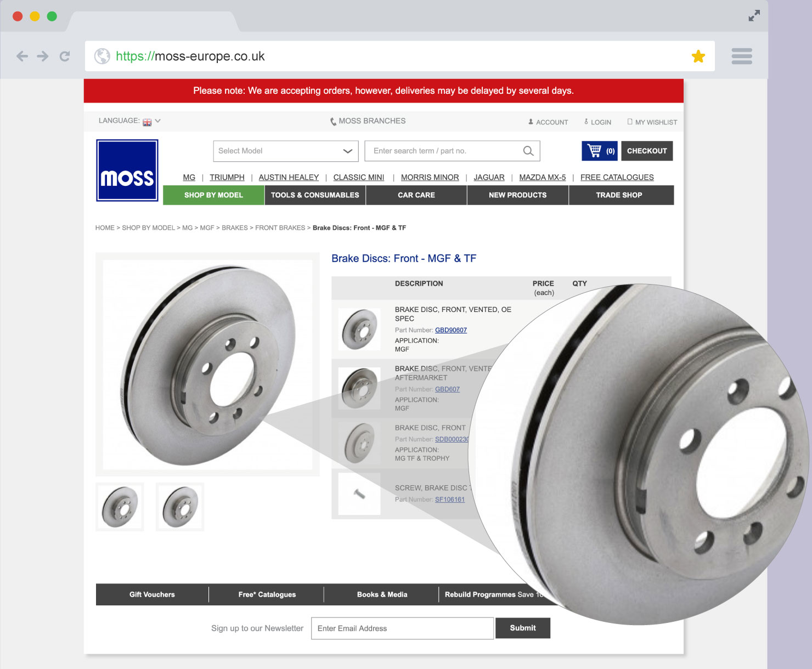Expand the Language dropdown chevron
This screenshot has height=669, width=812.
(x=158, y=121)
